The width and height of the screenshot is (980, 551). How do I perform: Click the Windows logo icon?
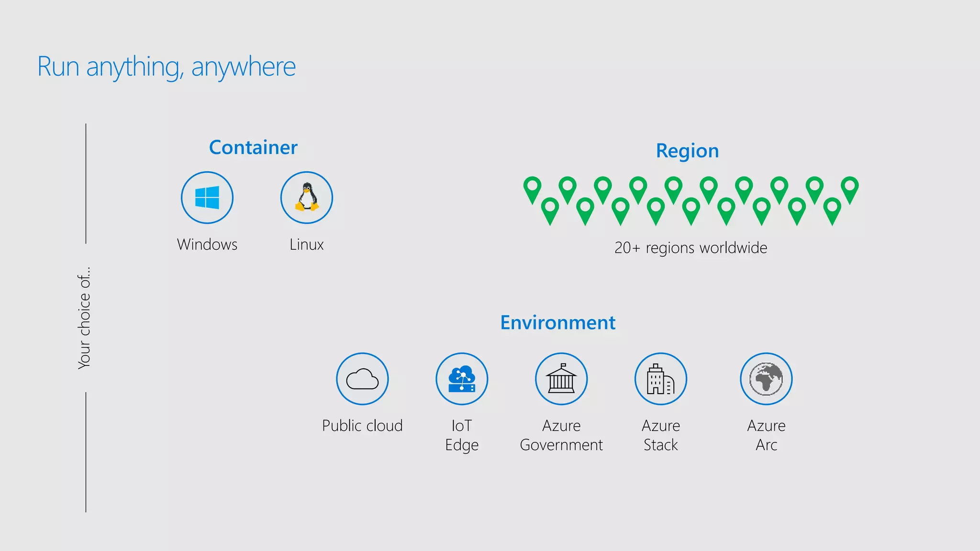pos(207,198)
